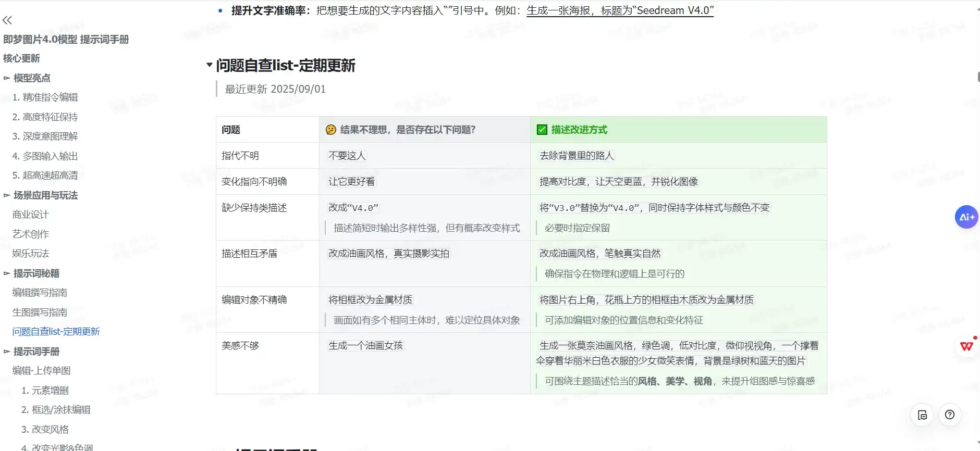Click the 不要这人 example text

tap(347, 156)
